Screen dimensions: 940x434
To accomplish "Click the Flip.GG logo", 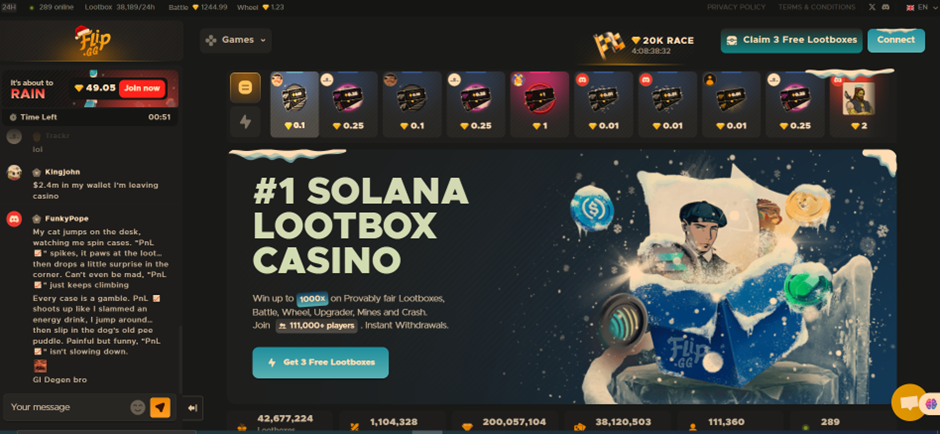I will [x=92, y=41].
